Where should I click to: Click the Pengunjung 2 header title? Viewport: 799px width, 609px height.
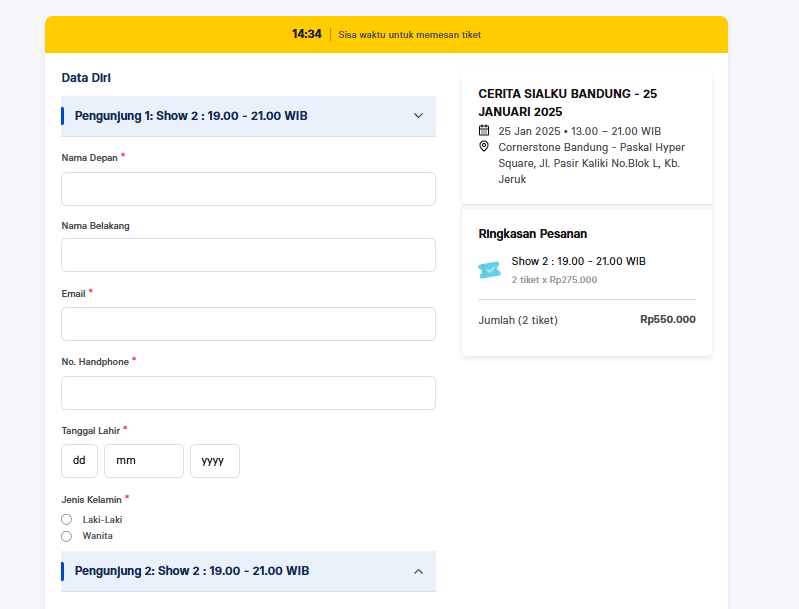point(192,571)
